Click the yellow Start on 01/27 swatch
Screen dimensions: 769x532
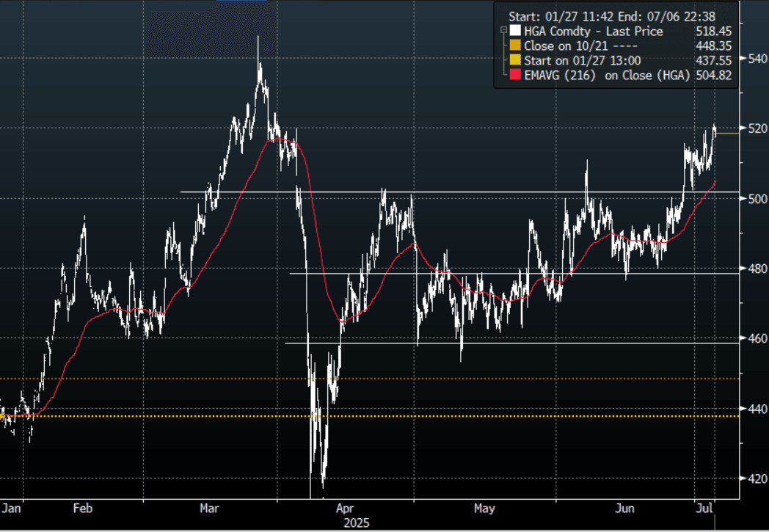tap(516, 60)
